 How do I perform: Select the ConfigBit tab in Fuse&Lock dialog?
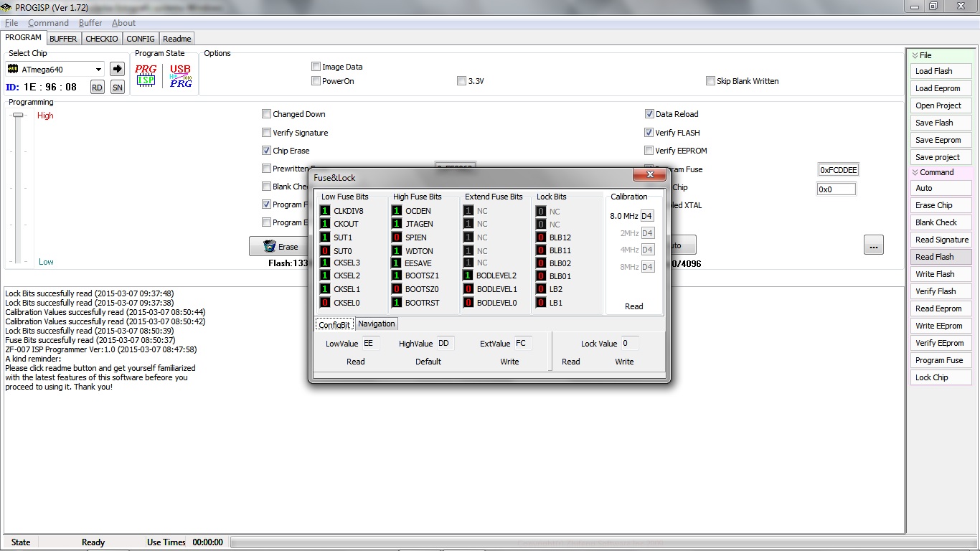[x=334, y=324]
